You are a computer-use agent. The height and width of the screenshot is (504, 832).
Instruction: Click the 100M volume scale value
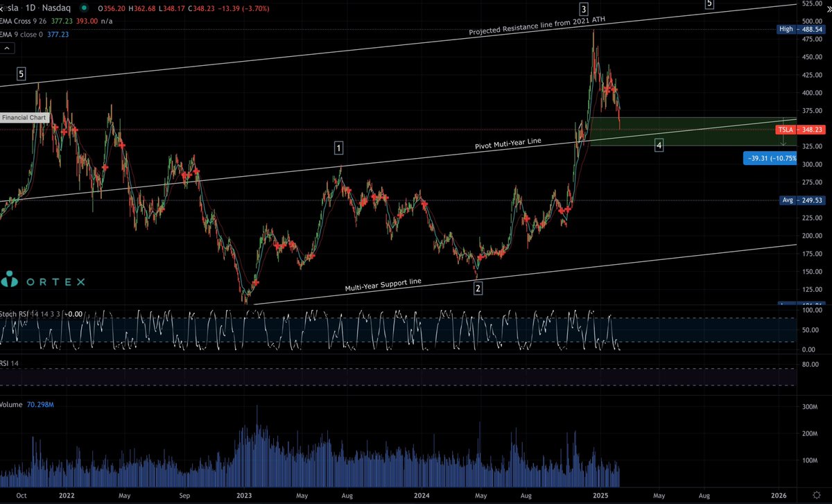811,460
